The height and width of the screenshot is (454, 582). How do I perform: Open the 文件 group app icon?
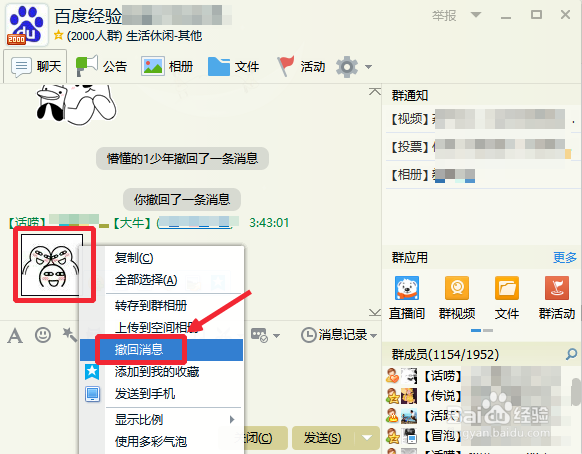point(507,298)
